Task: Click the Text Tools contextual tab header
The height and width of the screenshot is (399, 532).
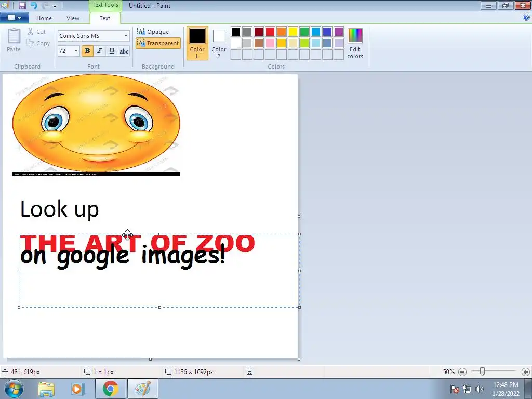Action: point(105,5)
